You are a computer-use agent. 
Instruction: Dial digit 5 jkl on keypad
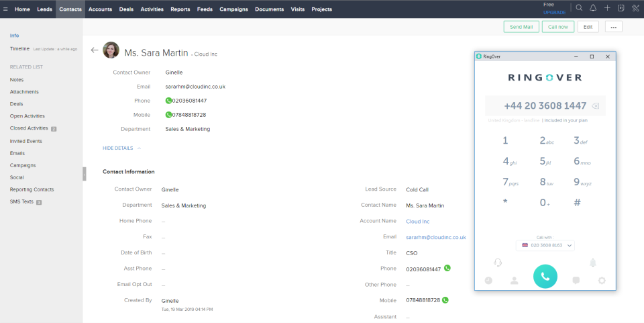(545, 161)
